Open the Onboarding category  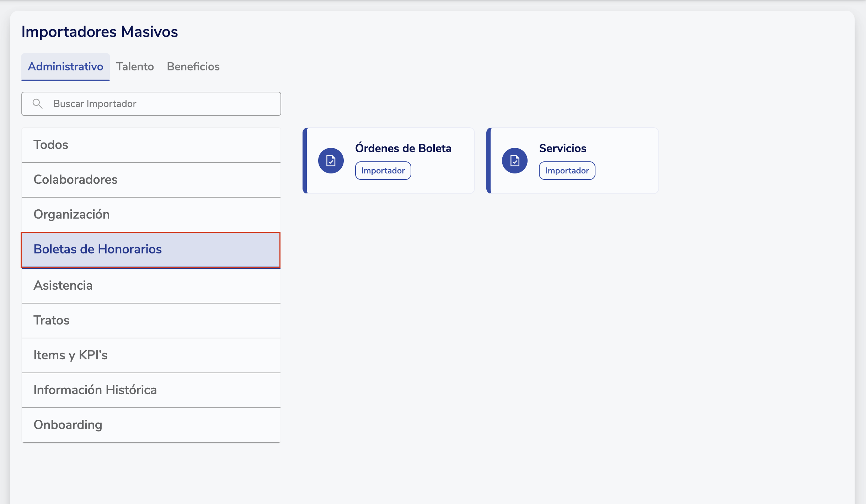point(151,425)
